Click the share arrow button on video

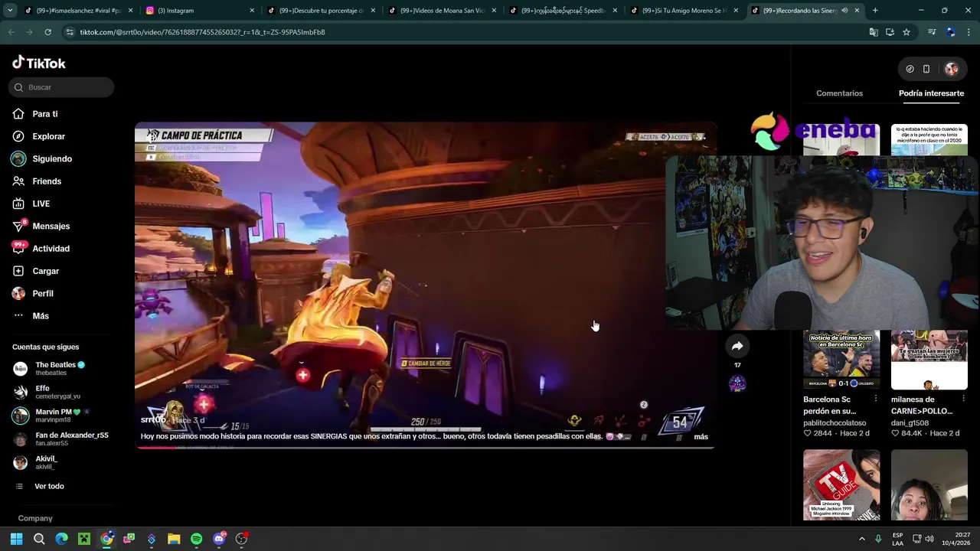(737, 346)
